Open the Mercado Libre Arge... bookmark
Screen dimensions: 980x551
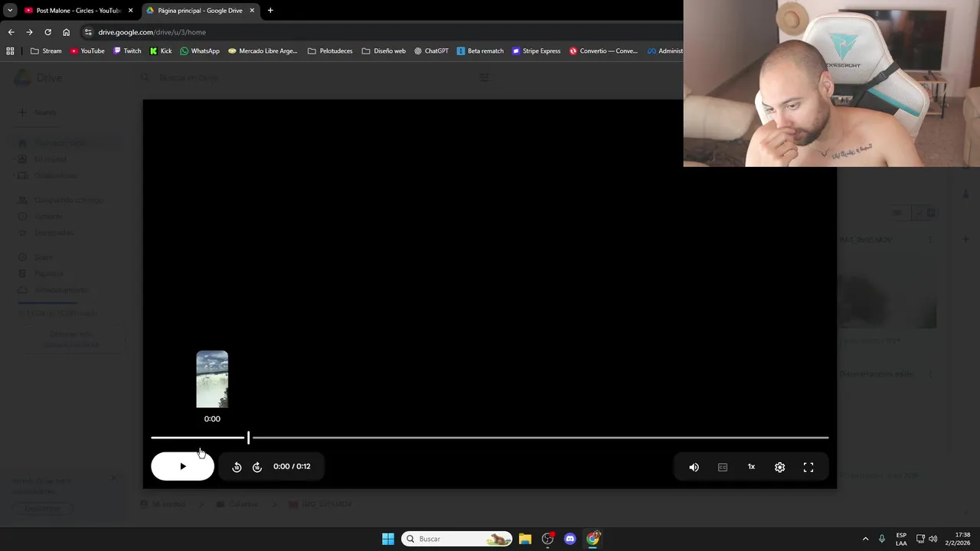[263, 51]
